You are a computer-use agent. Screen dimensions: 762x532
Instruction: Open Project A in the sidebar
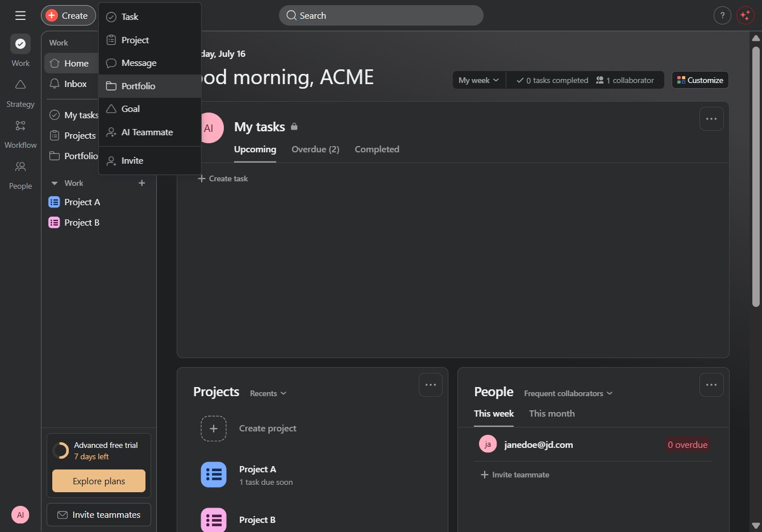[99, 202]
